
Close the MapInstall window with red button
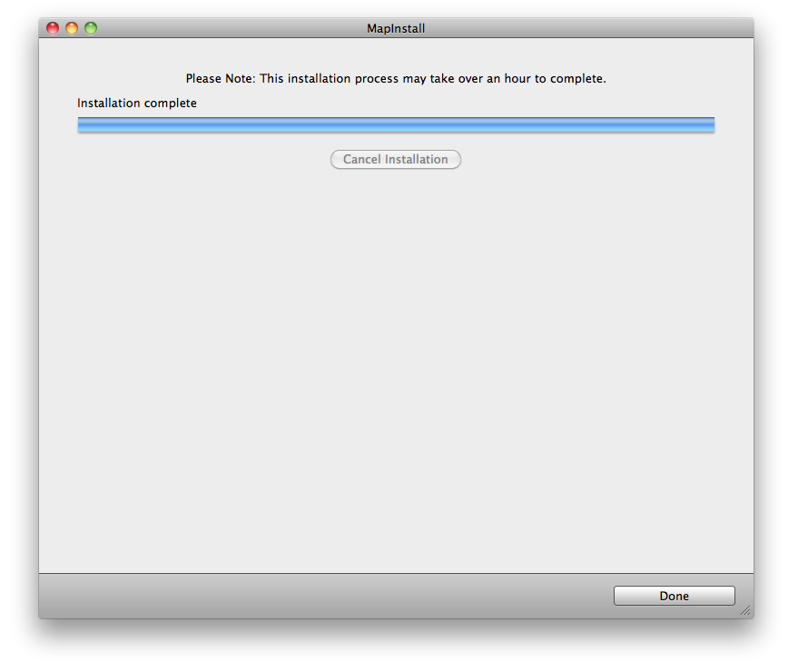point(53,28)
